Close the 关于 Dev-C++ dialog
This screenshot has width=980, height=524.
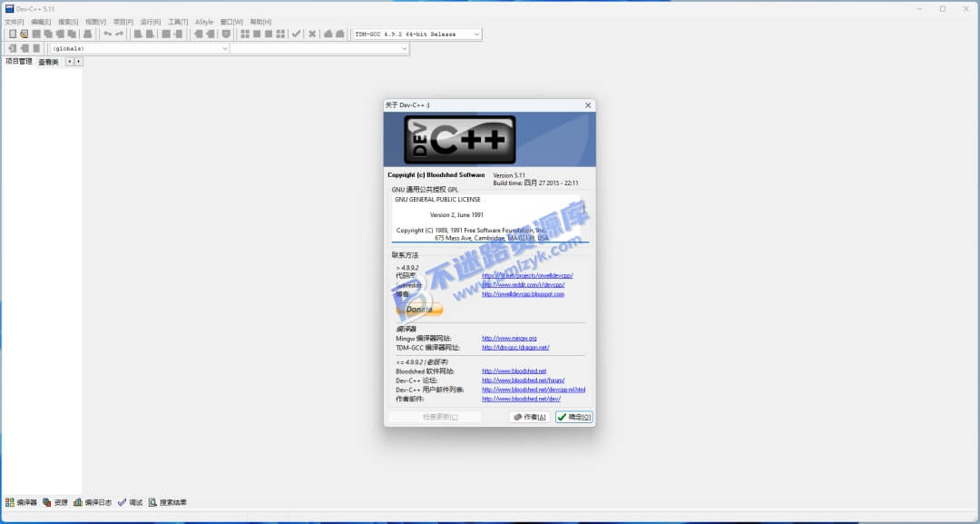[587, 105]
